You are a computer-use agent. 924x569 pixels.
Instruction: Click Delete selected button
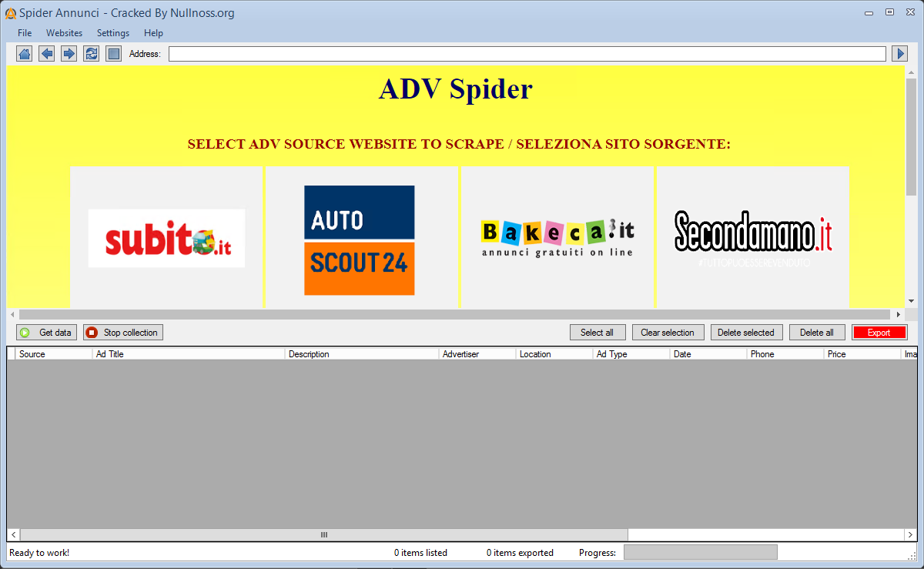tap(746, 333)
